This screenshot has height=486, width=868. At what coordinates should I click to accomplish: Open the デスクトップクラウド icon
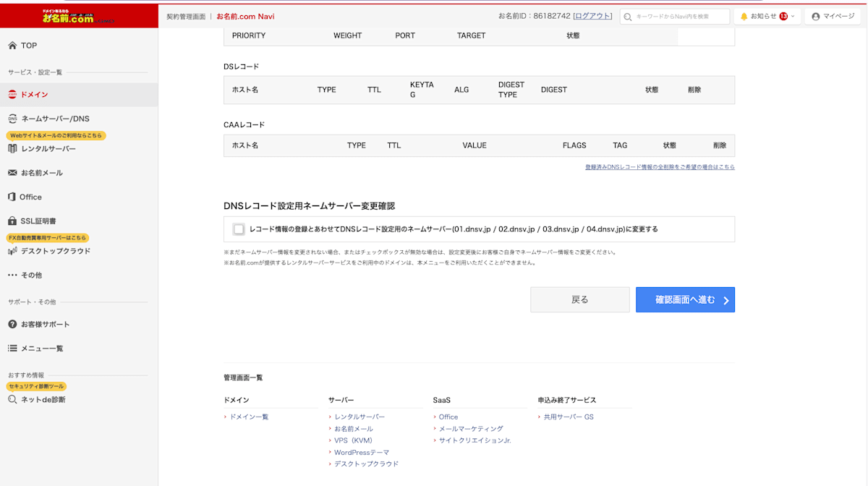point(12,251)
